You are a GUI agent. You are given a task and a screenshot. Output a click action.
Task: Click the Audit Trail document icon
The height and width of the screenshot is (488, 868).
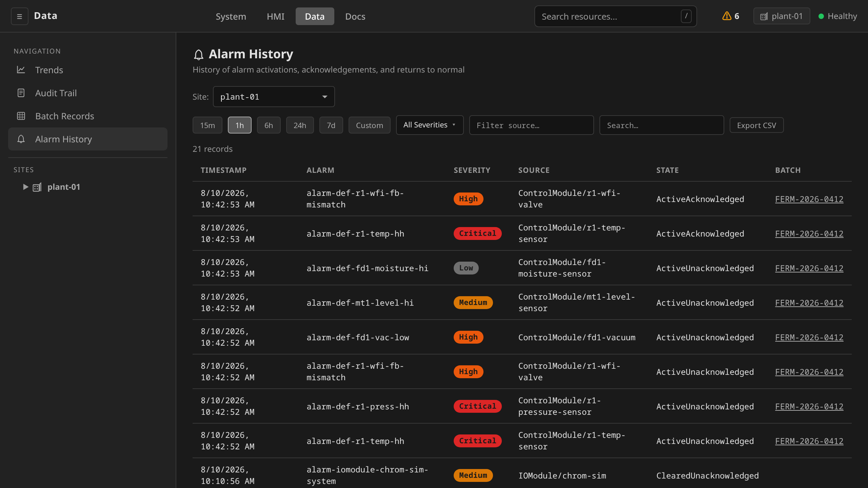21,93
